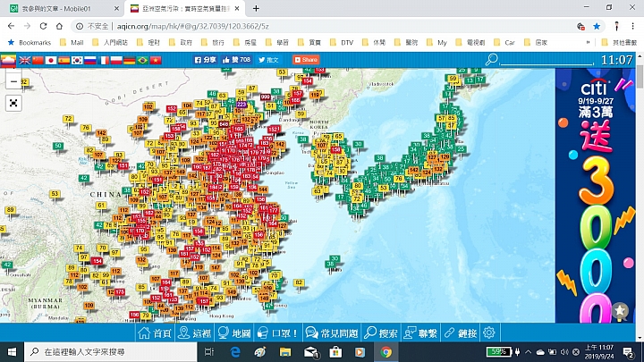Click the Facebook 分享 share button
The image size is (644, 362).
point(205,60)
